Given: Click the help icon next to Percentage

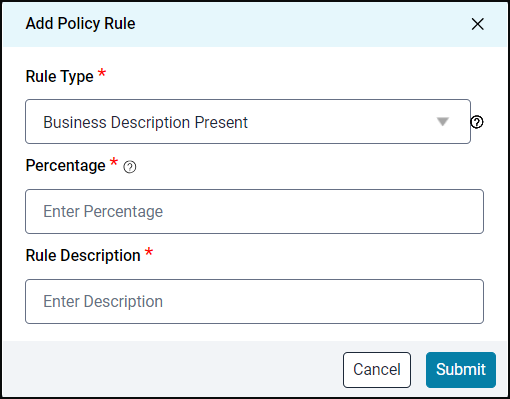Looking at the screenshot, I should (x=130, y=167).
